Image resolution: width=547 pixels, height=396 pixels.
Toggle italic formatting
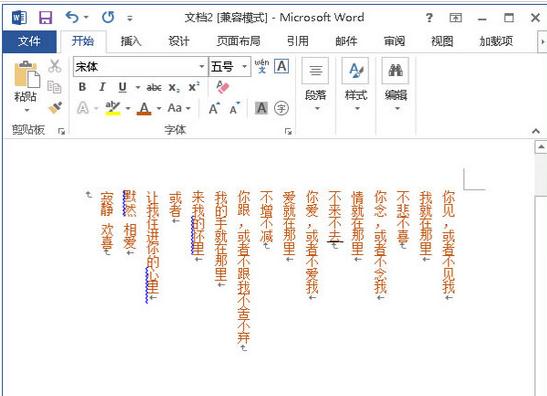tap(102, 87)
